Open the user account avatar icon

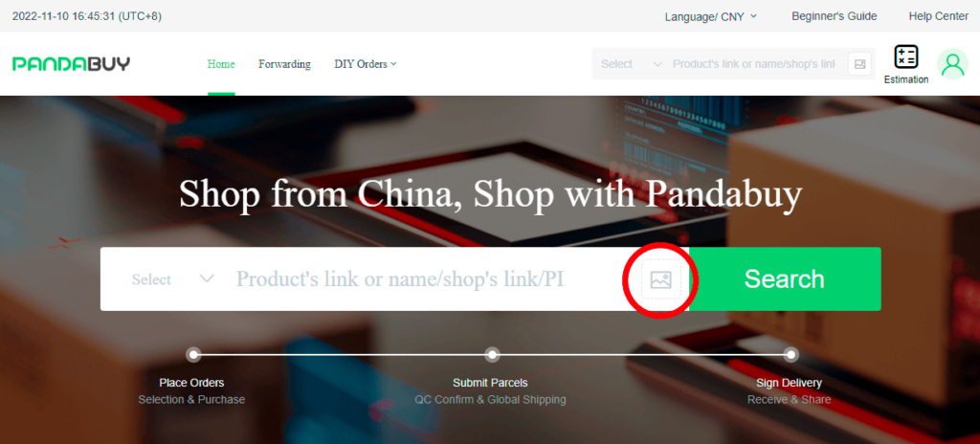pyautogui.click(x=952, y=64)
